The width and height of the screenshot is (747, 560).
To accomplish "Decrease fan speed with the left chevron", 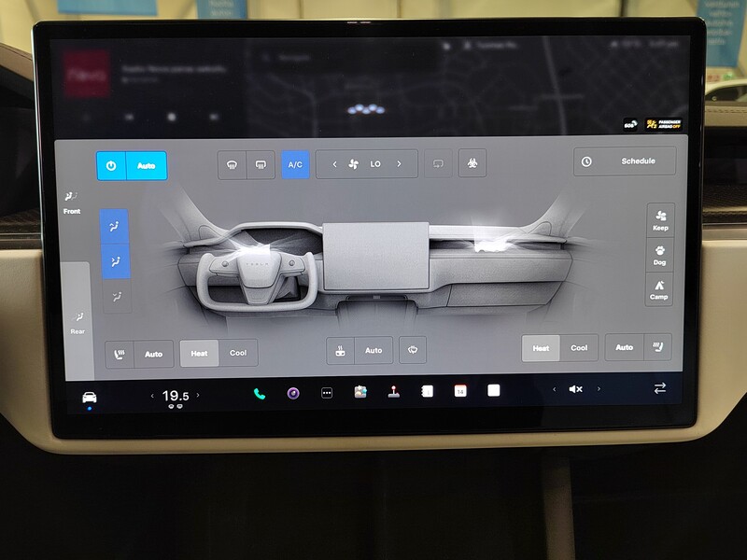I will pos(333,163).
